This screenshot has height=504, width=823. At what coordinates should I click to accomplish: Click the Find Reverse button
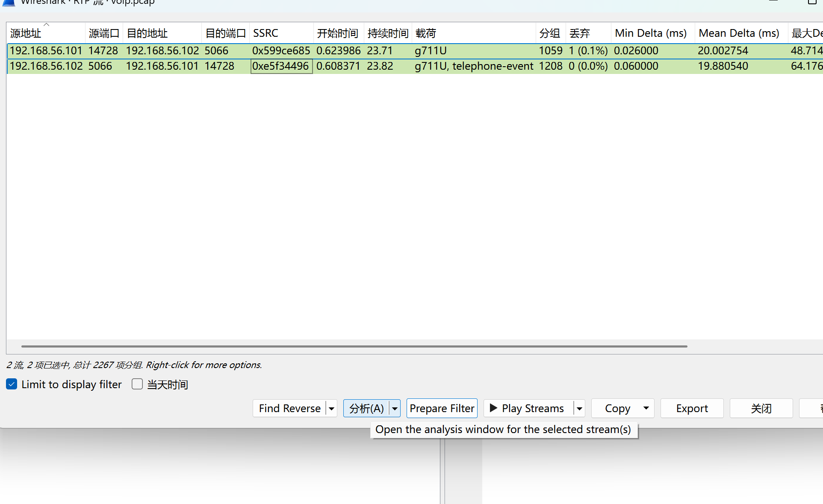pos(289,408)
